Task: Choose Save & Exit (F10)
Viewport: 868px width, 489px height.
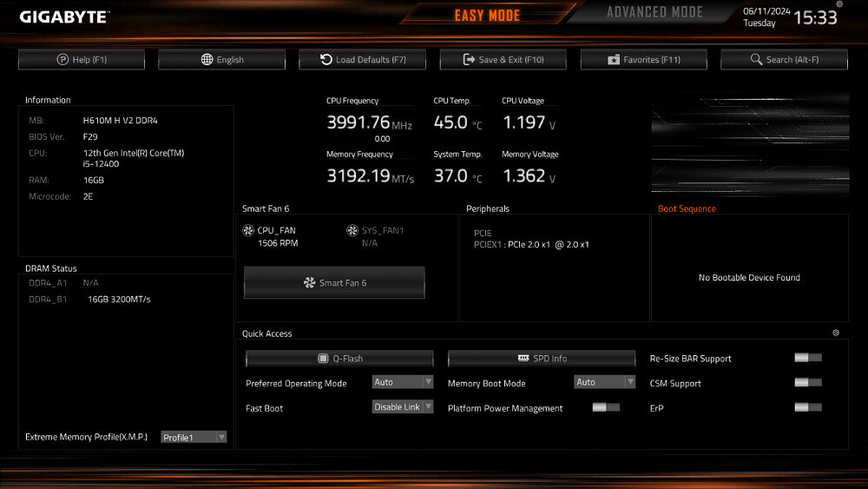Action: point(503,59)
